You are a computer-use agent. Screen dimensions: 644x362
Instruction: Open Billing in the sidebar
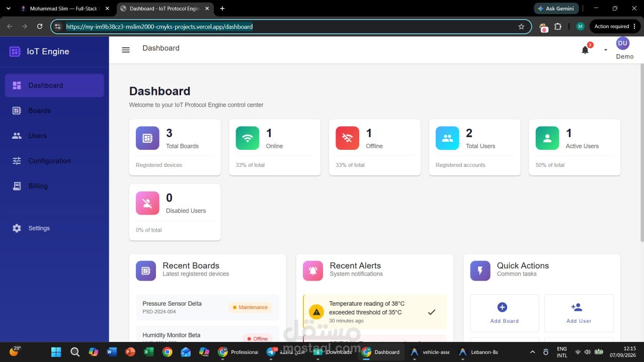54,186
